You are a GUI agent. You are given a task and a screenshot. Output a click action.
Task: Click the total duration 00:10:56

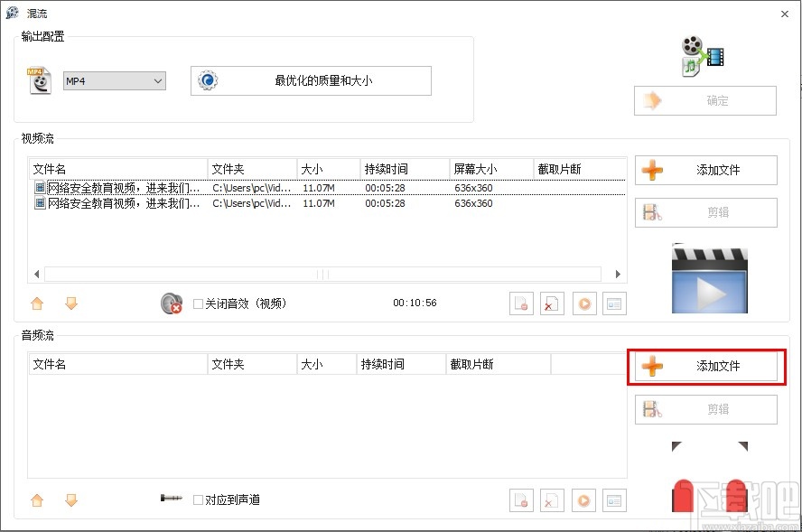click(x=415, y=303)
